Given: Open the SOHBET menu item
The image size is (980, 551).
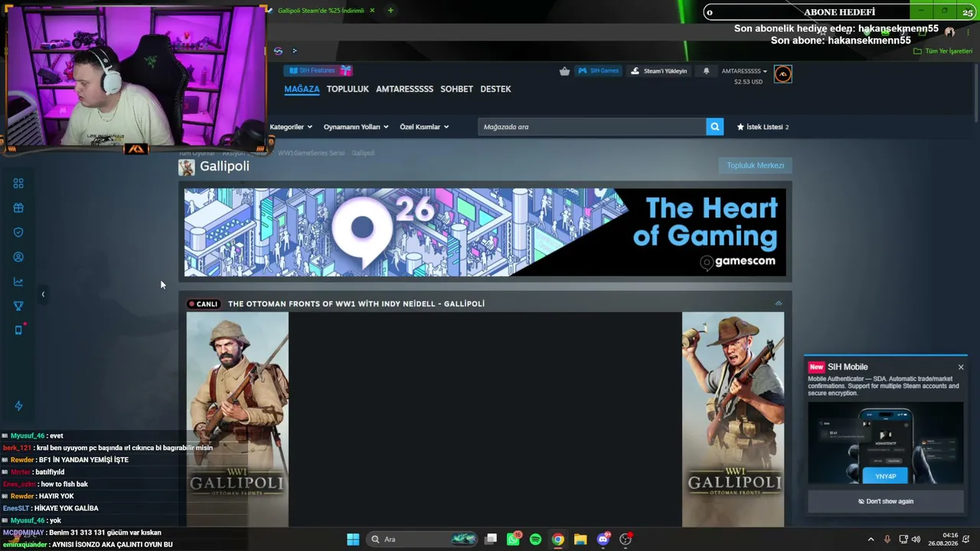Looking at the screenshot, I should (x=456, y=90).
